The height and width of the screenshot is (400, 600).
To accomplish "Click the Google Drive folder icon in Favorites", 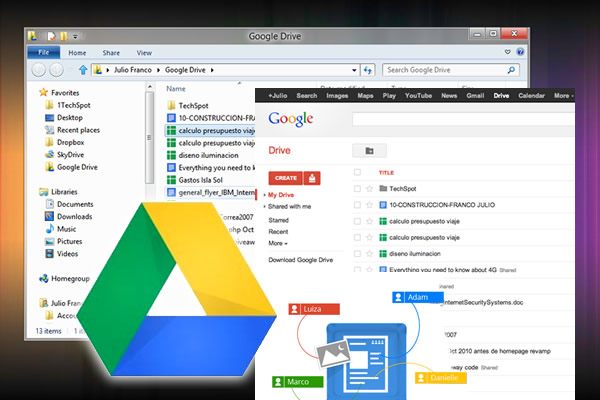I will (49, 167).
